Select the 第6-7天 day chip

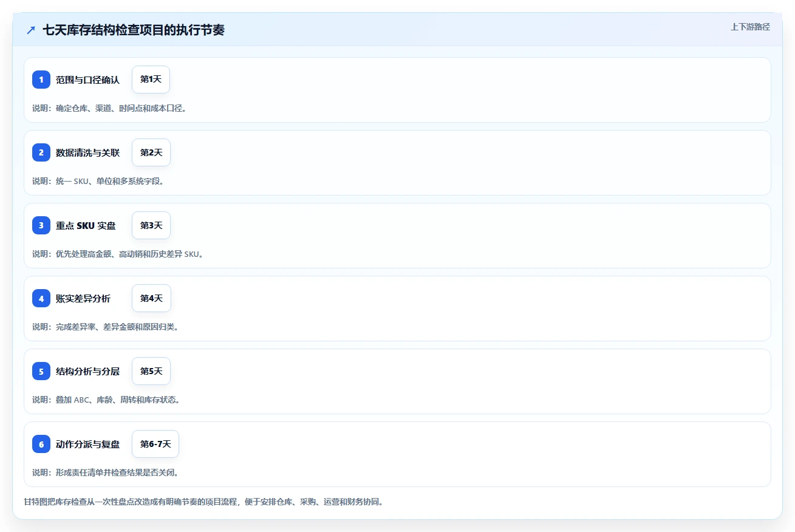pyautogui.click(x=155, y=444)
